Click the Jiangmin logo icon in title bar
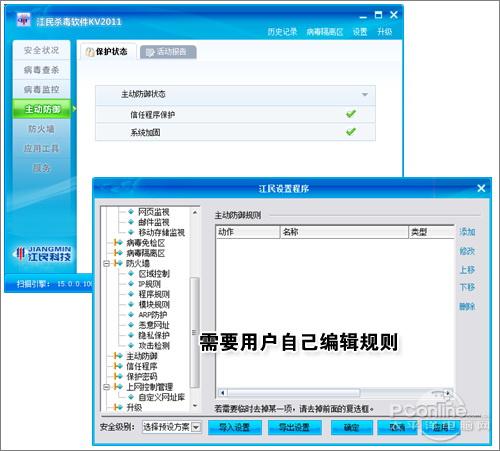The height and width of the screenshot is (451, 500). pyautogui.click(x=23, y=21)
